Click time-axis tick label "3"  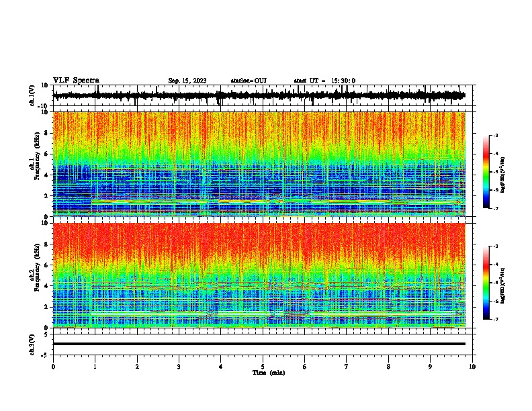tap(179, 367)
